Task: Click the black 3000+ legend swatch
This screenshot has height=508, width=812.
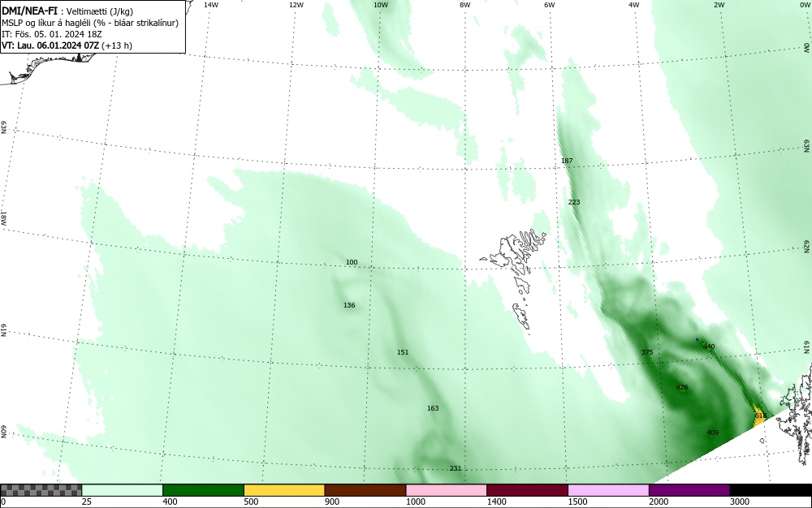Action: coord(771,490)
